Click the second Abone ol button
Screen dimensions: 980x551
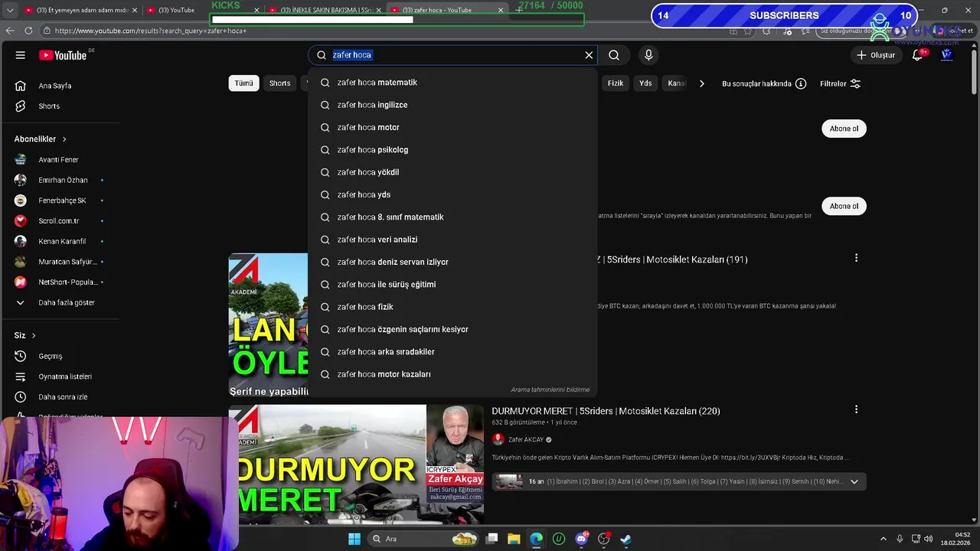pos(844,206)
